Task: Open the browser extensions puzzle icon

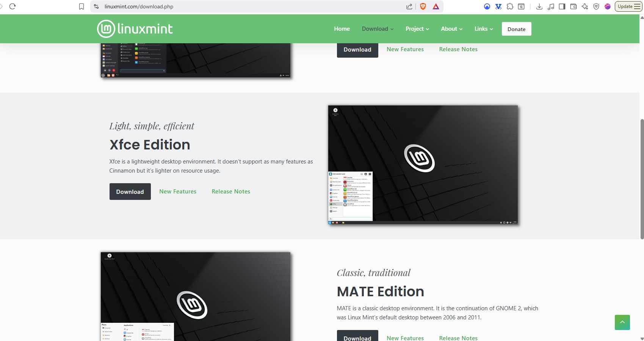Action: pyautogui.click(x=510, y=6)
